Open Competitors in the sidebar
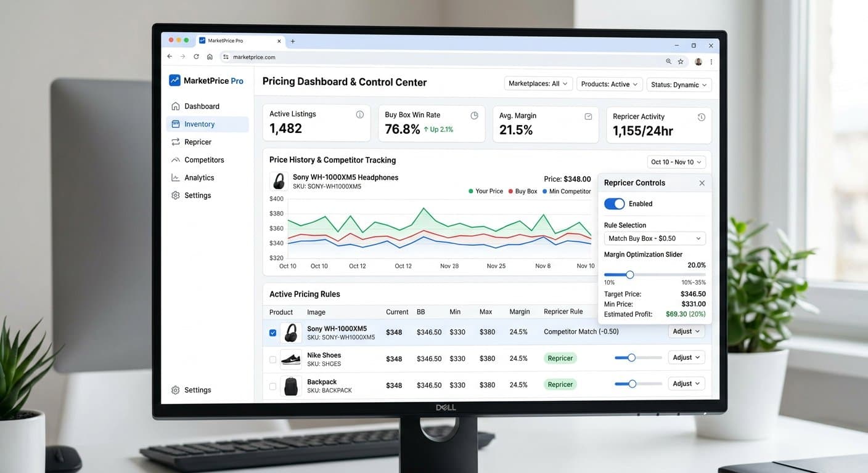Viewport: 868px width, 473px height. pyautogui.click(x=203, y=160)
